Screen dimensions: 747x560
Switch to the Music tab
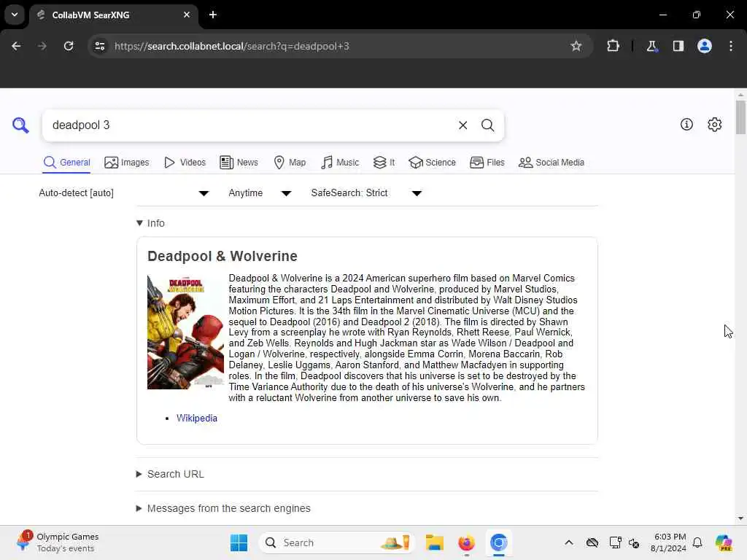click(340, 163)
